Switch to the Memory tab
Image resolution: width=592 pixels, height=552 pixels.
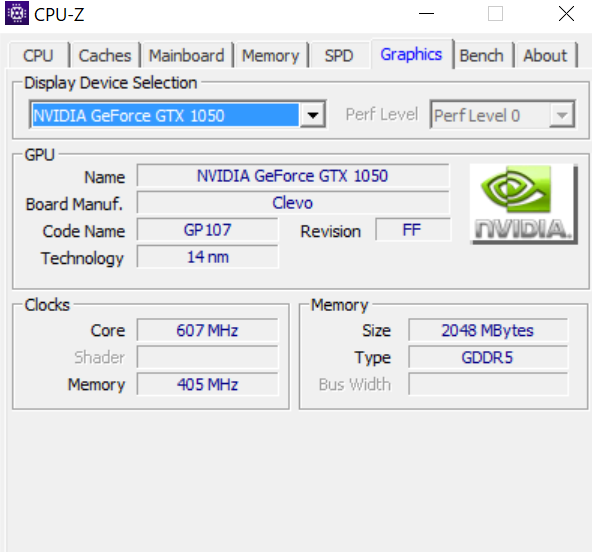[271, 55]
